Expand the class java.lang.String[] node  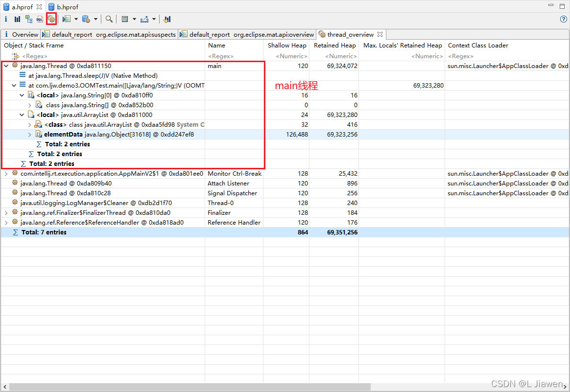click(30, 105)
